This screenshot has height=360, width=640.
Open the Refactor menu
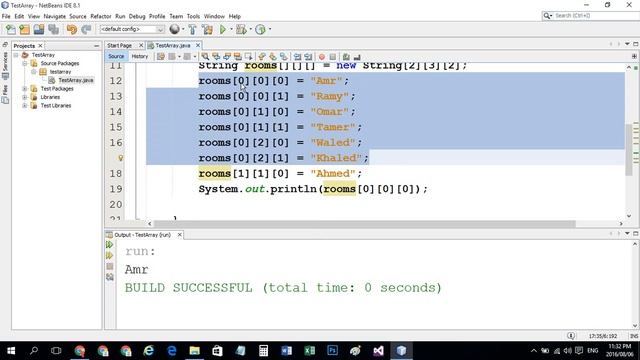coord(101,16)
